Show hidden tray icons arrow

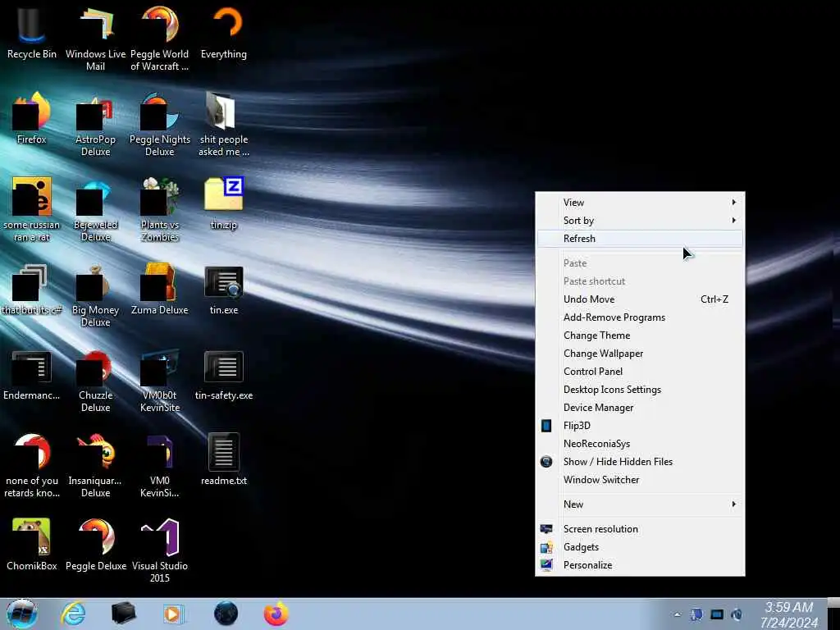coord(677,614)
